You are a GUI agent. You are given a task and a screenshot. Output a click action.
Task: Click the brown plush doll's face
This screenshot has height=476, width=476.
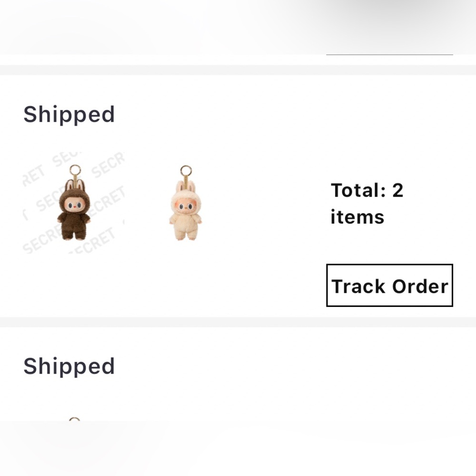click(74, 206)
